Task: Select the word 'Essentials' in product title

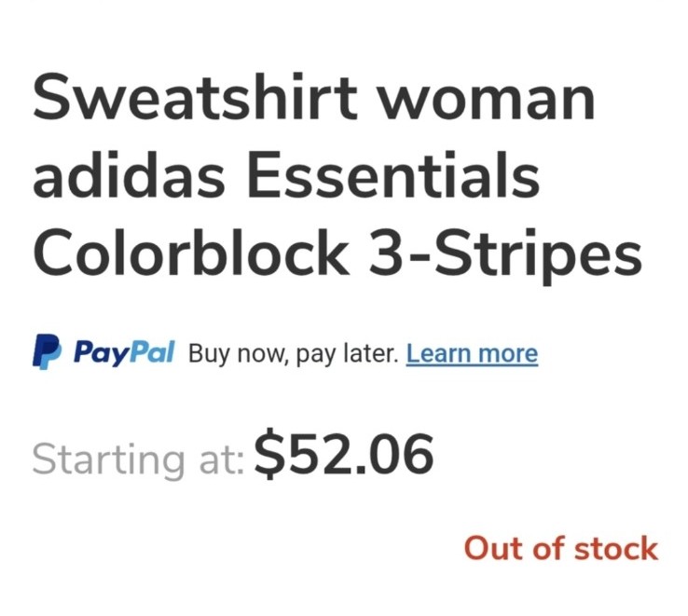Action: pyautogui.click(x=393, y=173)
